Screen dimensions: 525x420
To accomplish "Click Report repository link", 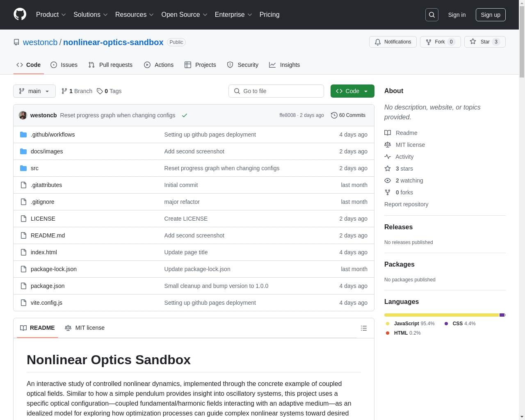I will 406,204.
